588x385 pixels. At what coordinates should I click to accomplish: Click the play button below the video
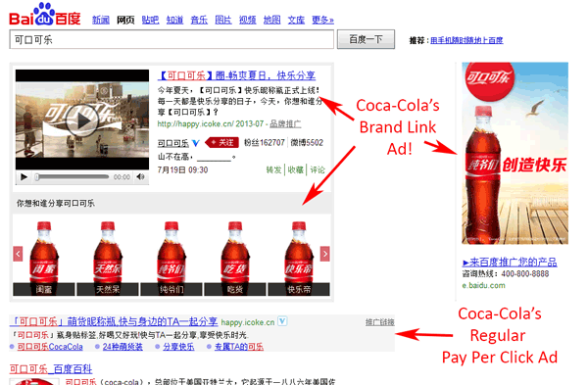24,177
